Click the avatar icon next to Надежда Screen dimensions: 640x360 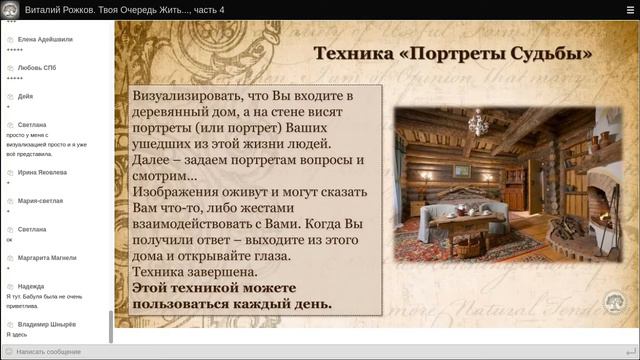[10, 287]
